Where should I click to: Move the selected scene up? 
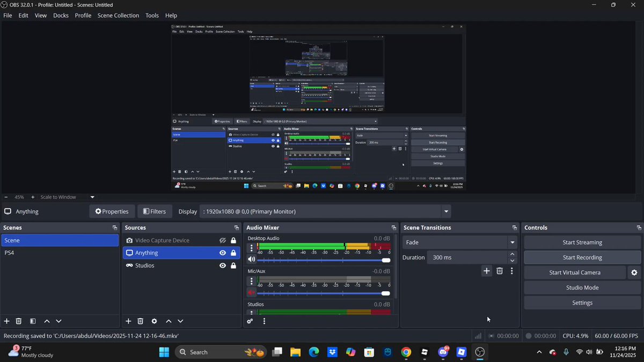[47, 321]
